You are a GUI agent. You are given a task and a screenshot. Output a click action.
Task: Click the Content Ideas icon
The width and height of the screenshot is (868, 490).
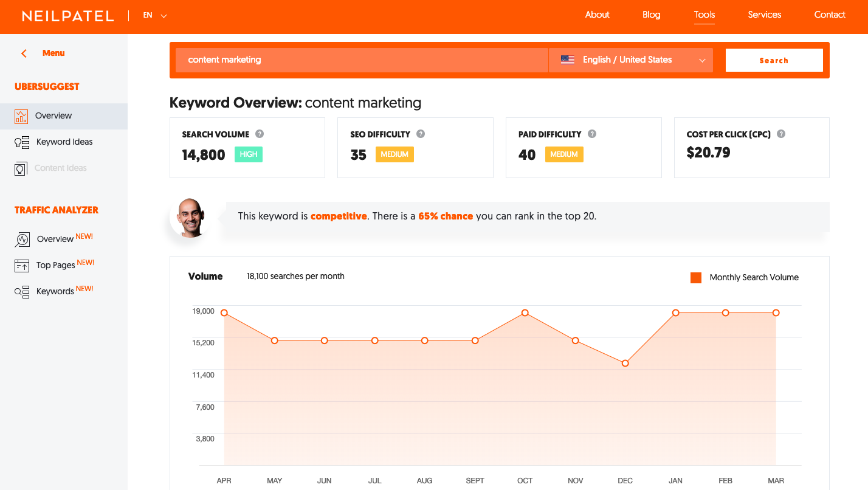(21, 168)
